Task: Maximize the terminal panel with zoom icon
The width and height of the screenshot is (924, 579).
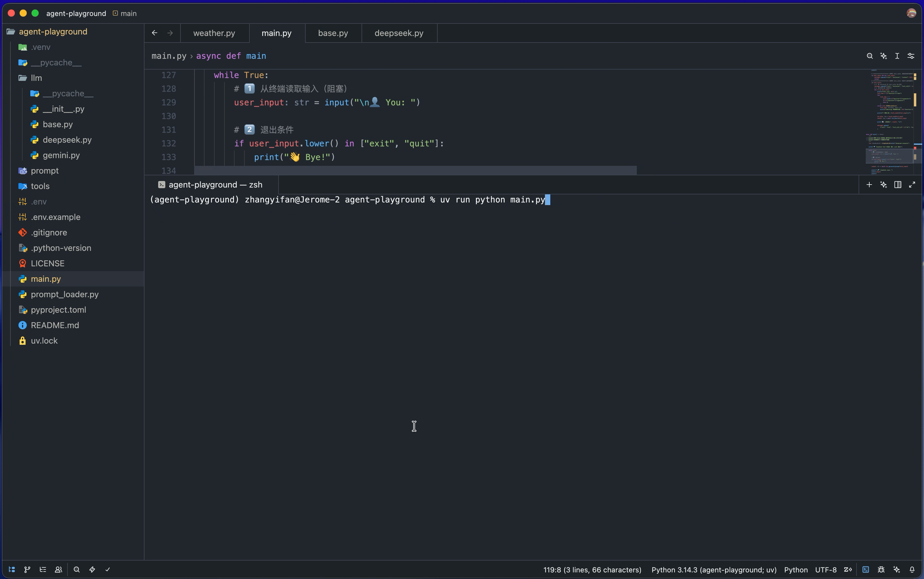Action: coord(912,185)
